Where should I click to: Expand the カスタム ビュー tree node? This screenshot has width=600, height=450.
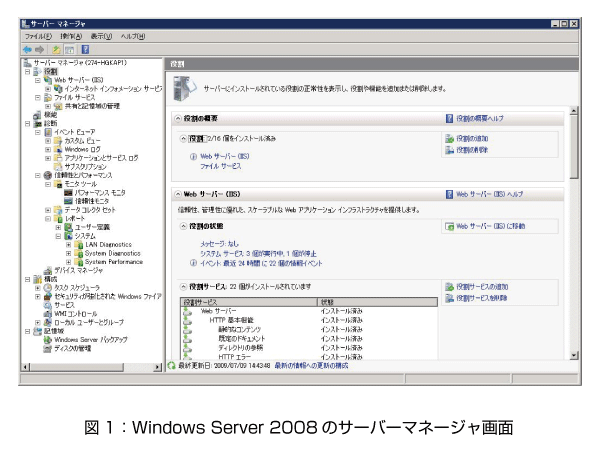click(48, 141)
